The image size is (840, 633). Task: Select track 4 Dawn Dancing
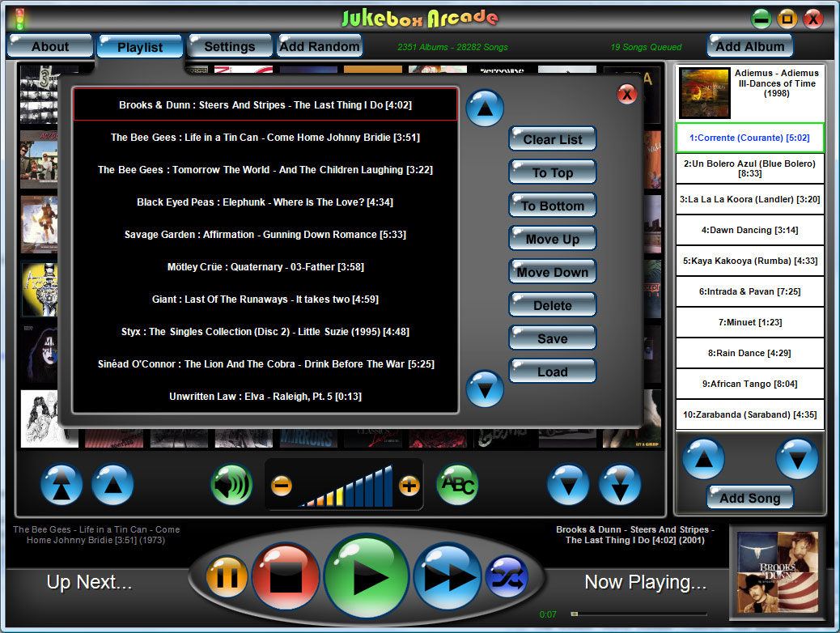click(x=749, y=230)
